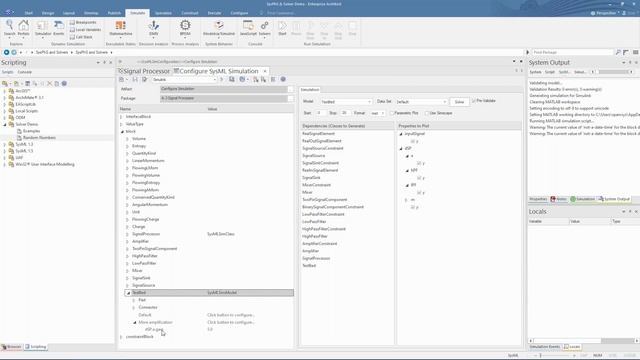Select the Random Numbers script

point(39,138)
